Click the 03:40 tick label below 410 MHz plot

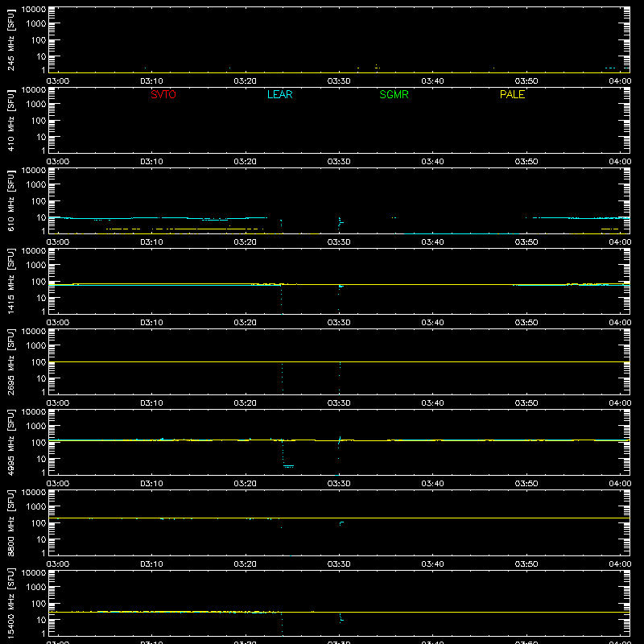pyautogui.click(x=432, y=162)
